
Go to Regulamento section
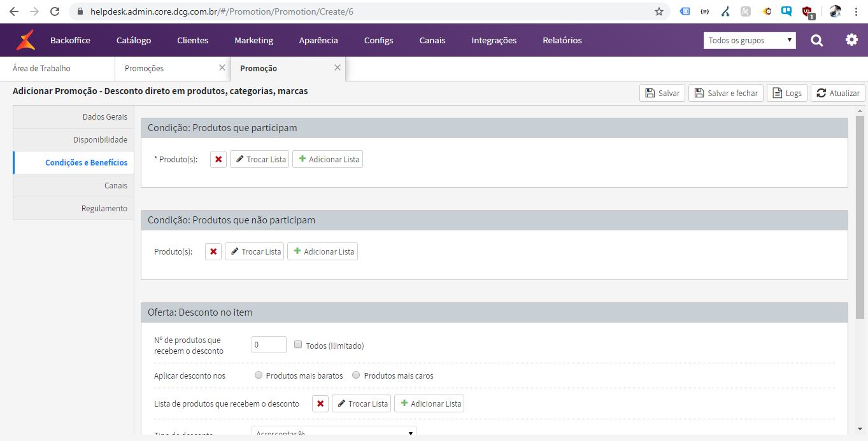(x=73, y=209)
